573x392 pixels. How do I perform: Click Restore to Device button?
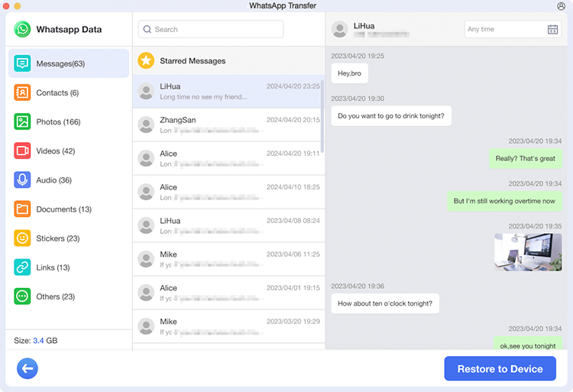[x=500, y=368]
